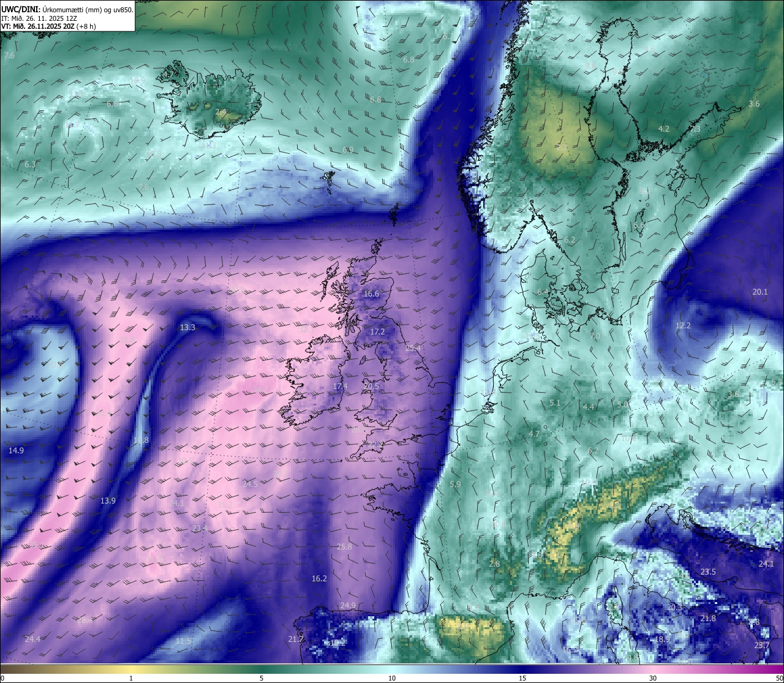
Task: Click the 23.4 value label
Action: click(200, 528)
